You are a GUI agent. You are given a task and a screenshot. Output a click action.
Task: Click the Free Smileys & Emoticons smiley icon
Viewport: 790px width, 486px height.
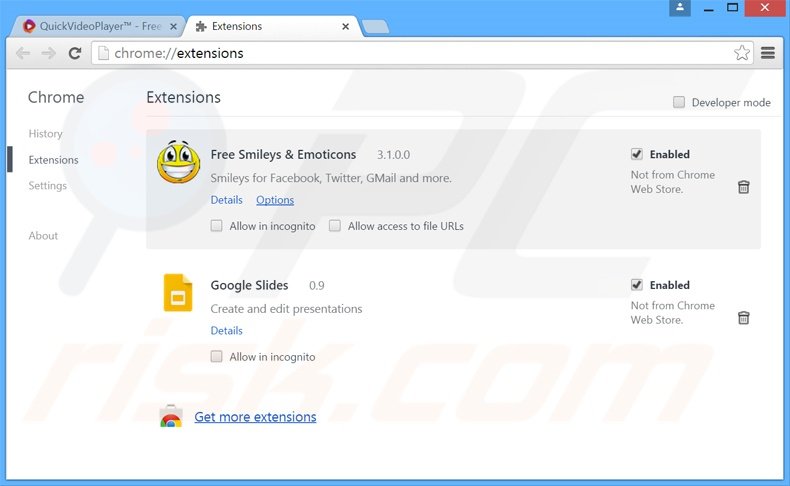point(178,162)
